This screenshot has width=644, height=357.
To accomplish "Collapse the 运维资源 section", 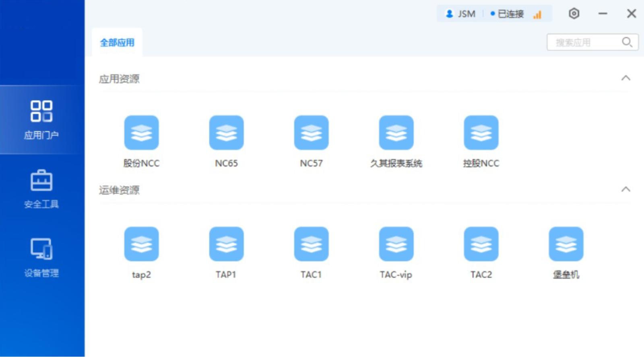I will 625,189.
